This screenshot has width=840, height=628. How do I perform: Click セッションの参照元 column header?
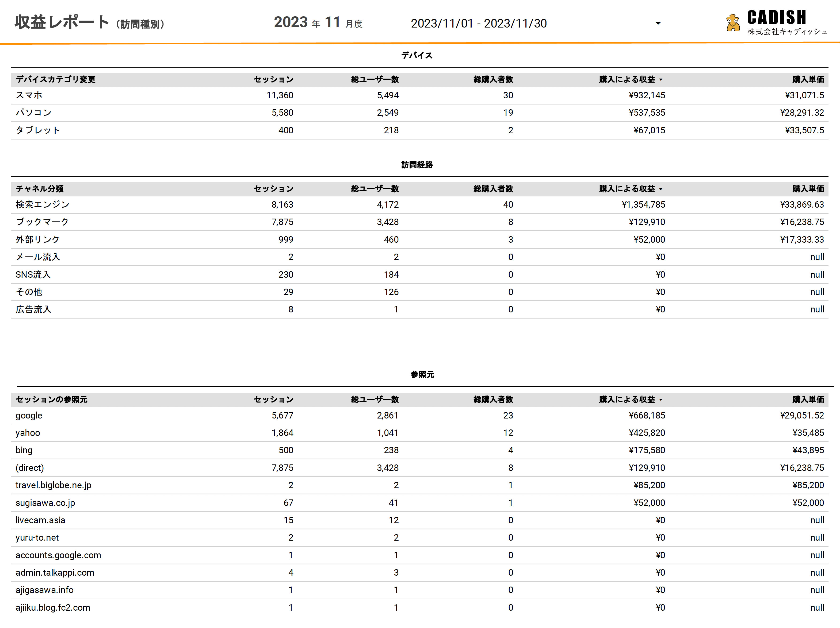tap(51, 399)
